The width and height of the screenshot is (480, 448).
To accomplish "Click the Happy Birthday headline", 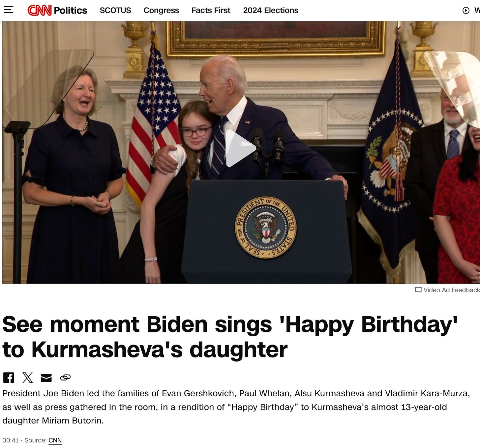I will pyautogui.click(x=230, y=337).
